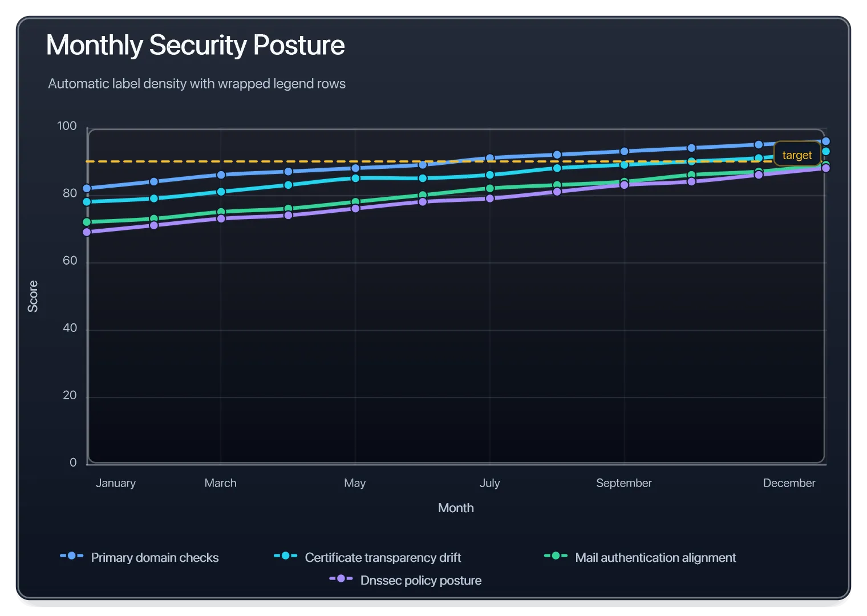Toggle the Dnssec policy posture legend entry
Screen dimensions: 867x616
(x=406, y=580)
